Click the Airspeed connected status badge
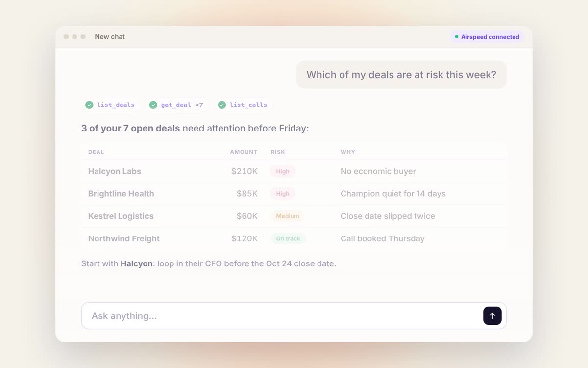 coord(487,37)
